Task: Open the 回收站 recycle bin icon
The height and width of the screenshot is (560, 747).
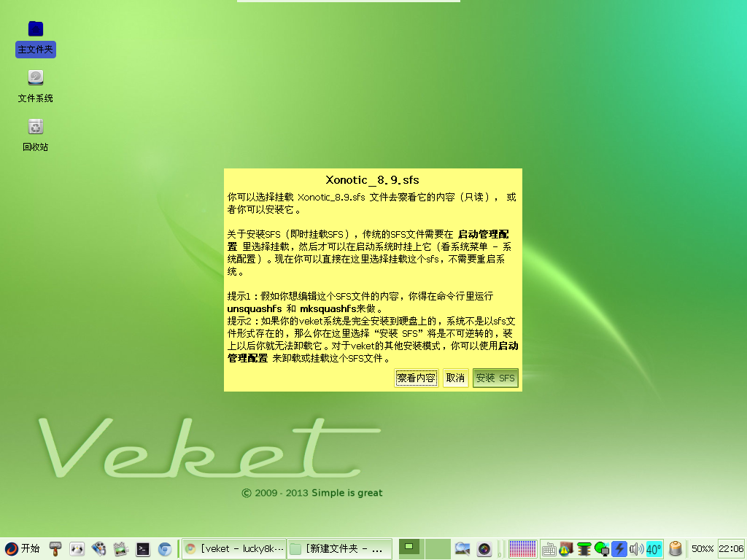Action: pyautogui.click(x=36, y=136)
